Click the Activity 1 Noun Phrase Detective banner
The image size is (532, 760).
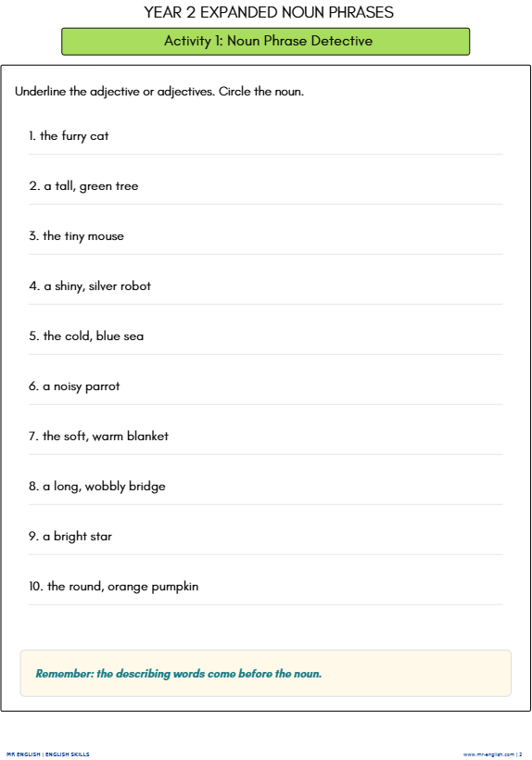(265, 41)
